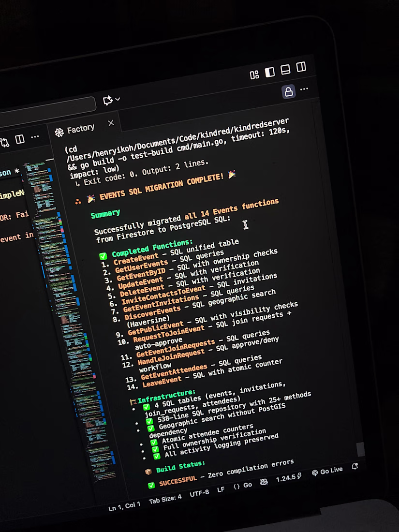Click the LeaveEvent function name
399x532 pixels.
point(162,382)
